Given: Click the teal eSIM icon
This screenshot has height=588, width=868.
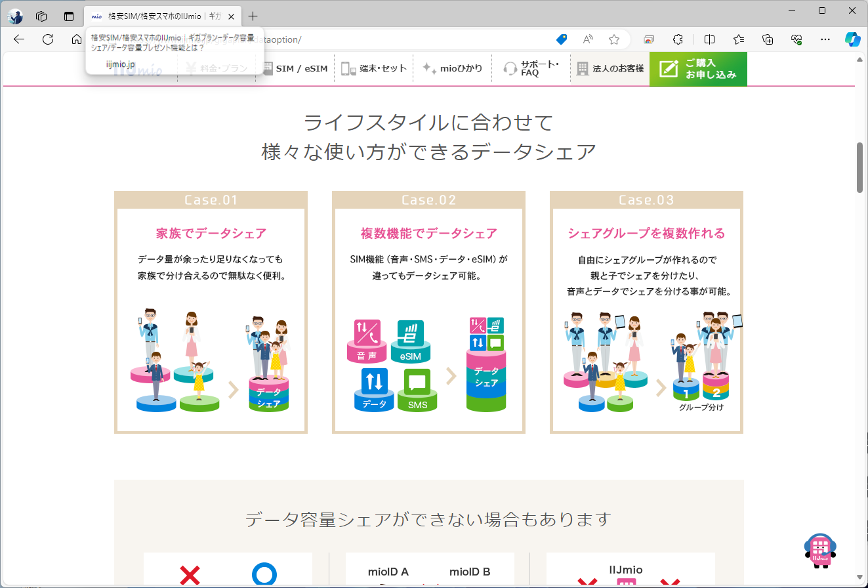Looking at the screenshot, I should point(410,341).
